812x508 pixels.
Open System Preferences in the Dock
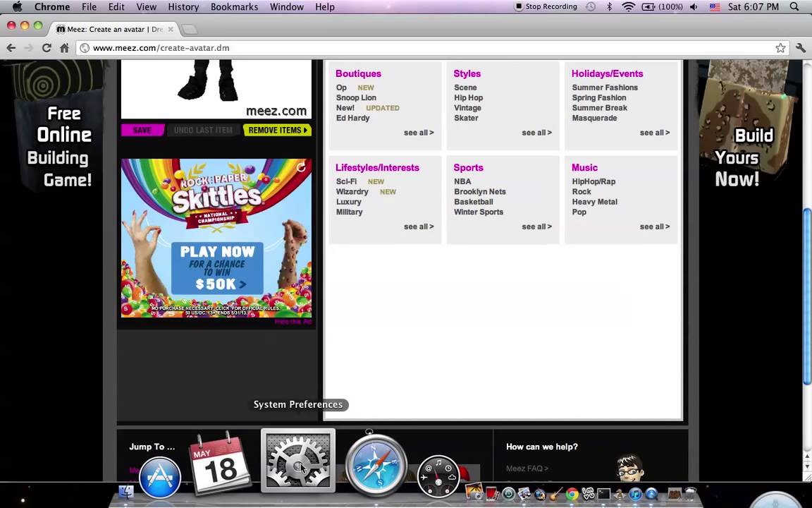[297, 460]
